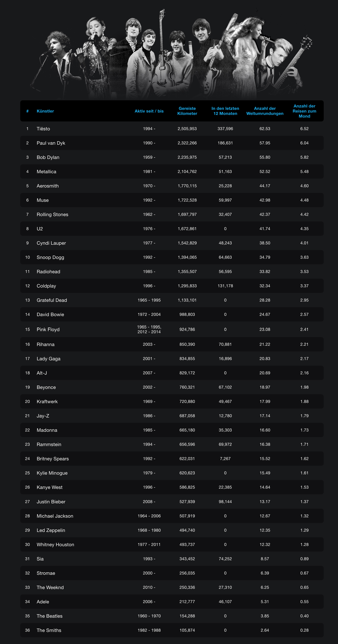
Task: Select the Tiësto artist name
Action: click(43, 129)
